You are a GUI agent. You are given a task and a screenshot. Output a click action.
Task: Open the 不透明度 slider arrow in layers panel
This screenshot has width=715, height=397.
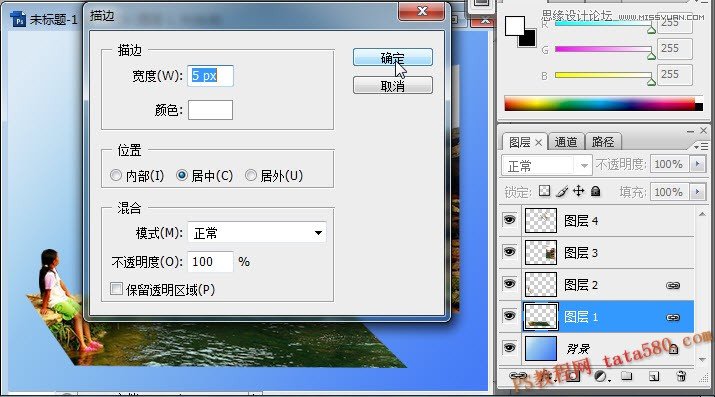tap(698, 164)
